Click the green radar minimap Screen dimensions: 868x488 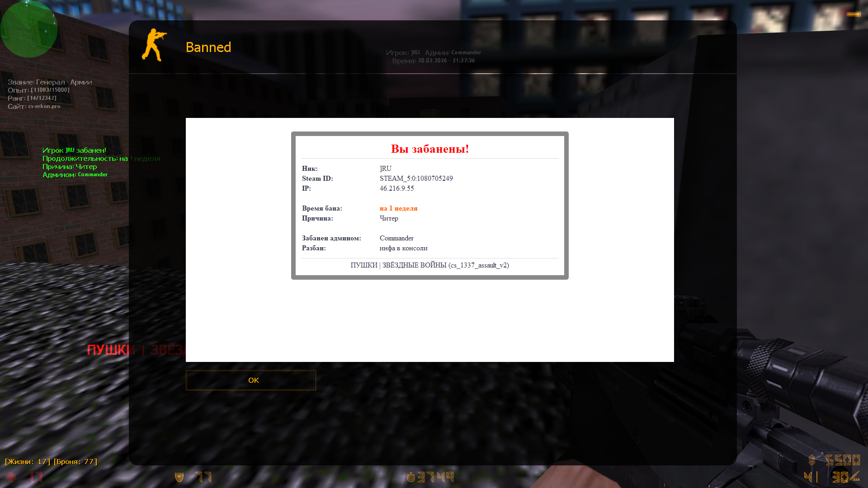[28, 29]
